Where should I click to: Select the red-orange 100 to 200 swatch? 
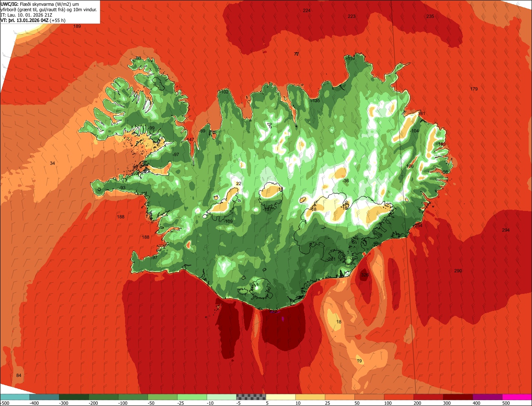(x=399, y=397)
